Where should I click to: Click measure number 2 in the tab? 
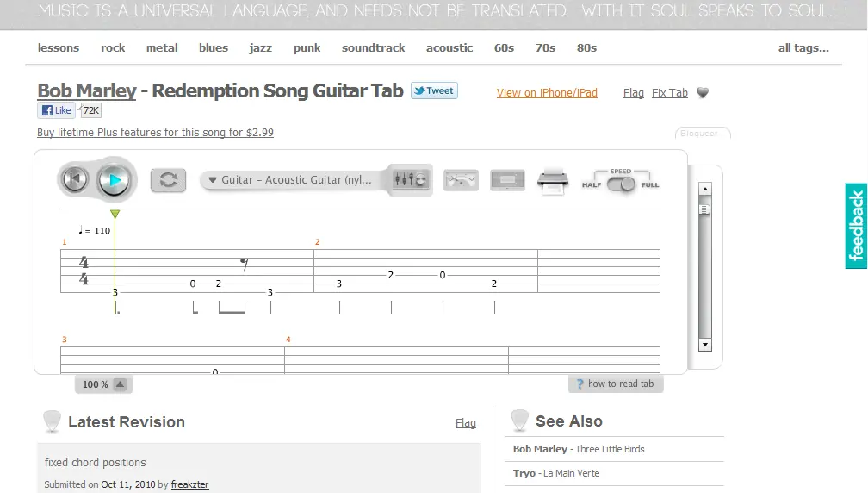[317, 242]
